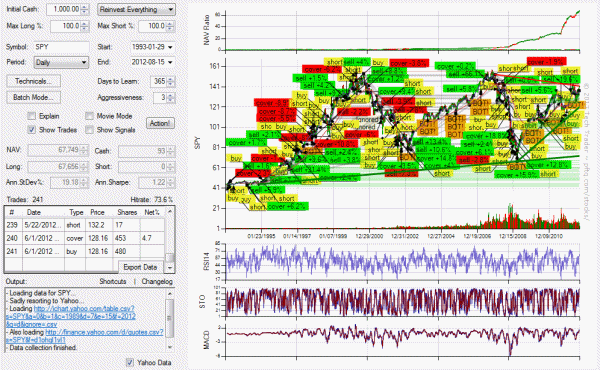The width and height of the screenshot is (600, 370).
Task: Click up arrow of Output log scrollbar
Action: click(170, 293)
